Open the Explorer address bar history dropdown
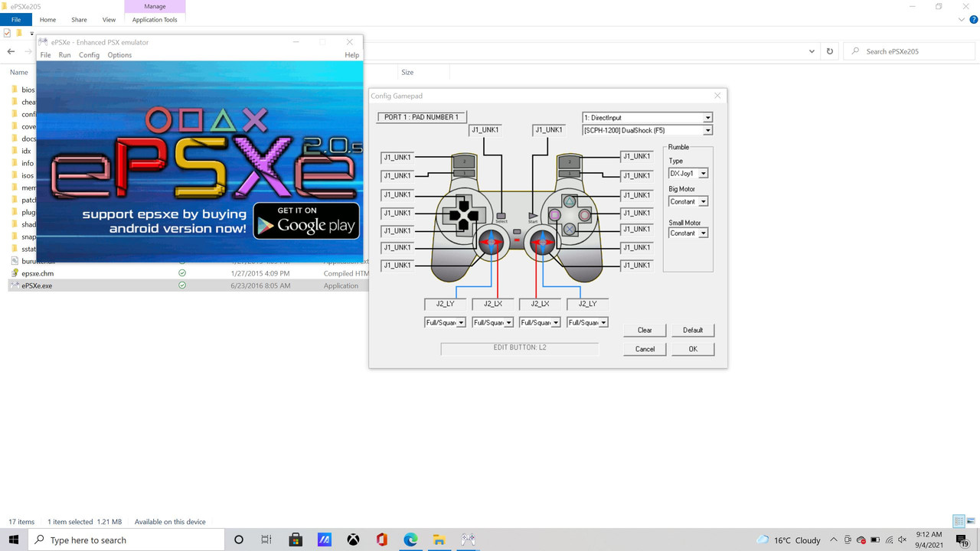The image size is (980, 551). (812, 51)
